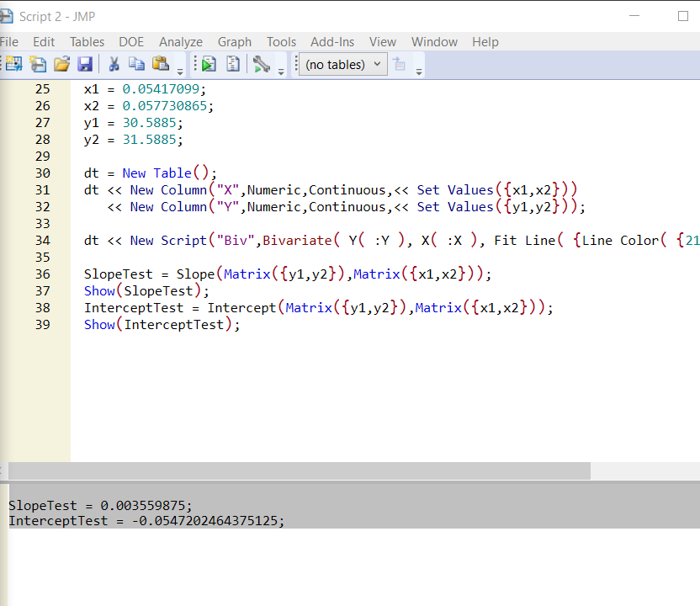The image size is (700, 606).
Task: Select the SlopeTest output line in the log
Action: click(99, 505)
